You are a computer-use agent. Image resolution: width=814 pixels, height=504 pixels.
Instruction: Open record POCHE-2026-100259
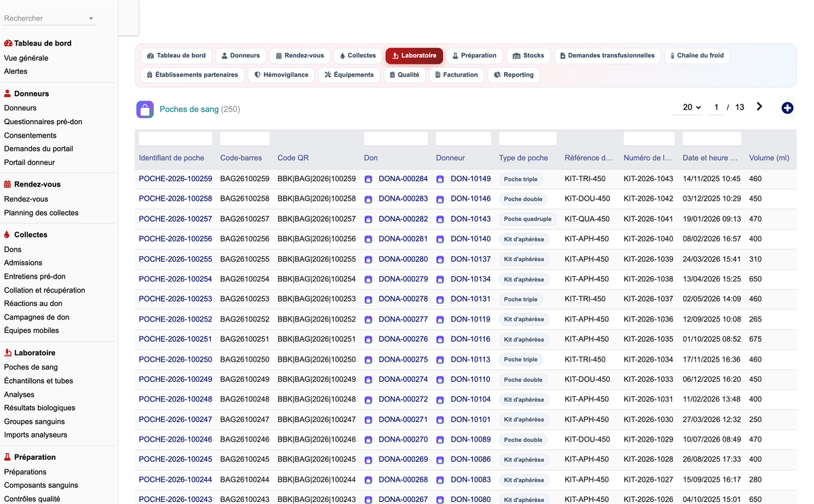point(175,179)
